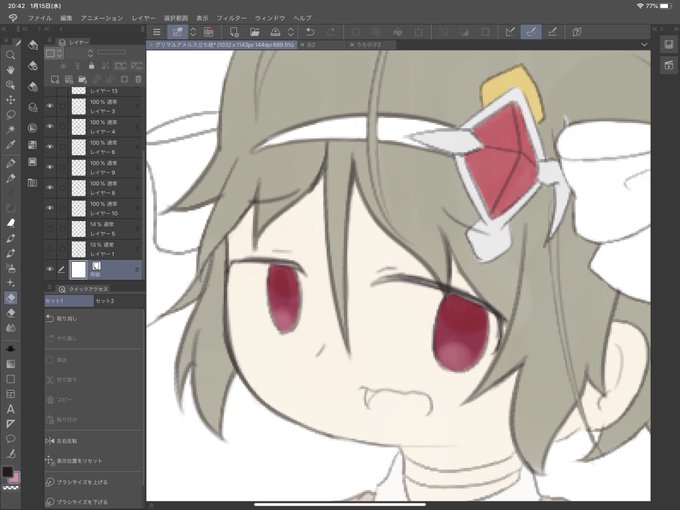Screen dimensions: 680x510
Task: Select the dark main color swatch
Action: click(7, 472)
